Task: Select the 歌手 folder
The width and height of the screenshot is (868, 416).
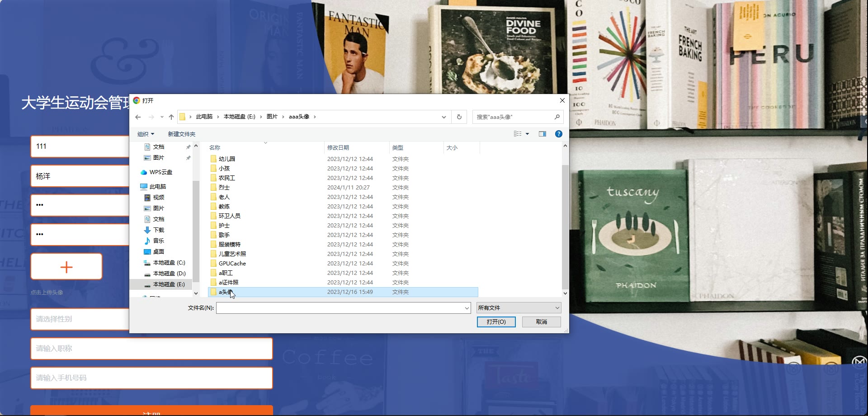Action: coord(224,235)
